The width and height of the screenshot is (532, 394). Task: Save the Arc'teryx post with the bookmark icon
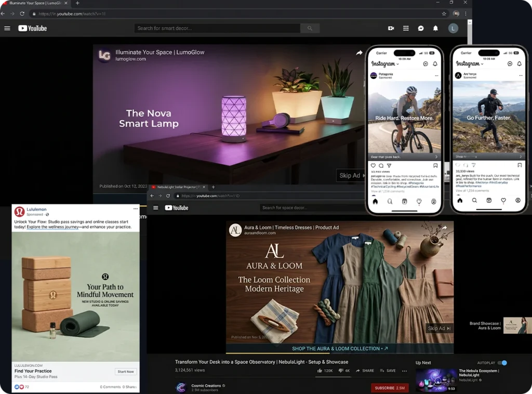pos(520,165)
